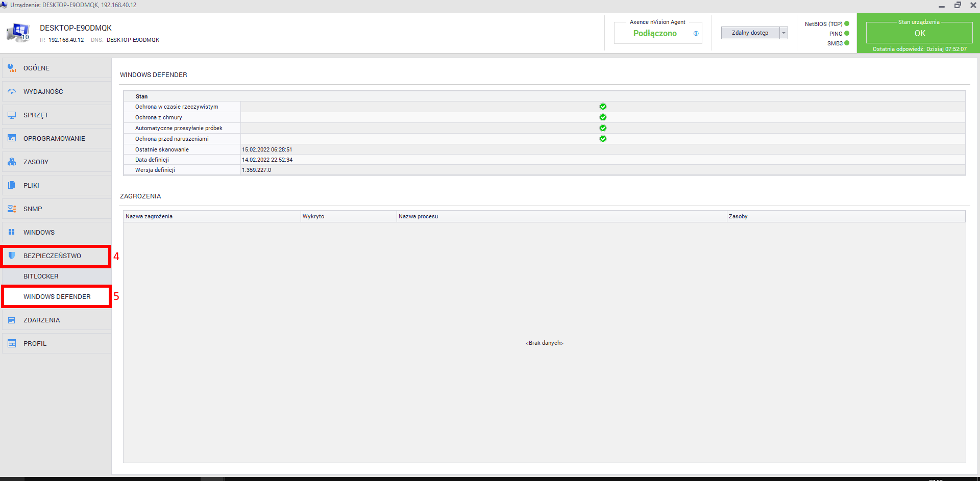Click the SNMP sidebar icon
This screenshot has height=481, width=980.
pos(12,209)
